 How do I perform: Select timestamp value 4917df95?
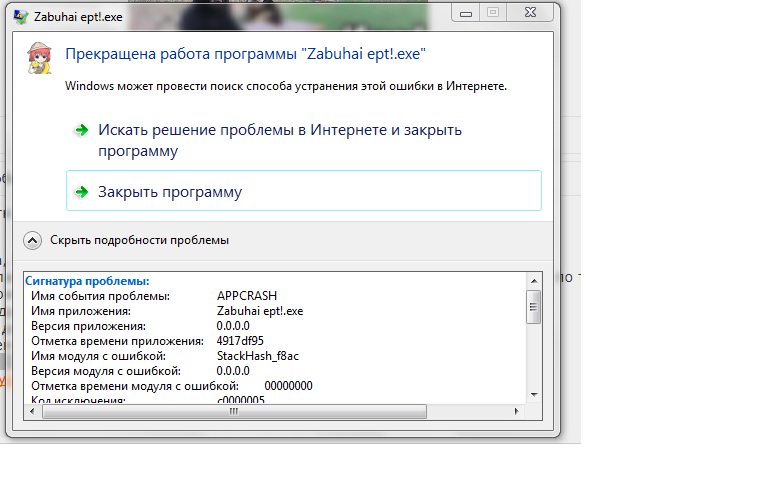[x=240, y=341]
